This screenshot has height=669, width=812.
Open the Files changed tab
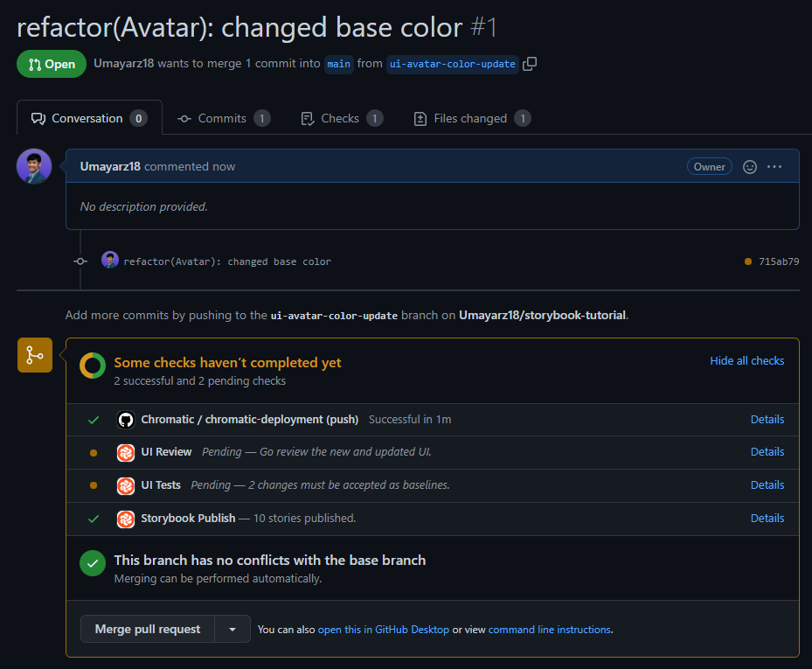[470, 118]
